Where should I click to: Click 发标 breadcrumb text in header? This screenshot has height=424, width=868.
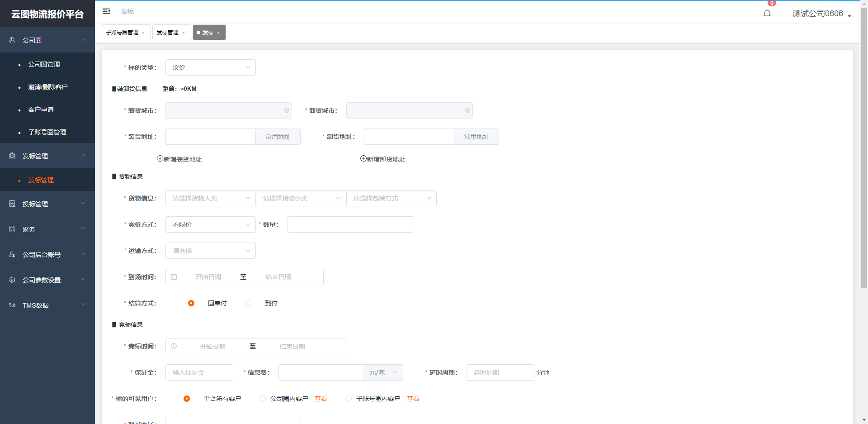pos(127,11)
